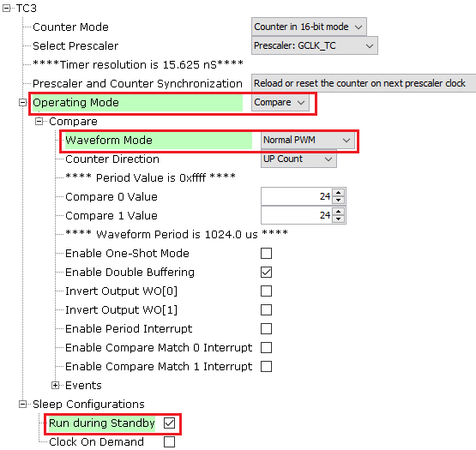Expand the Events tree node
476x450 pixels.
[x=55, y=386]
